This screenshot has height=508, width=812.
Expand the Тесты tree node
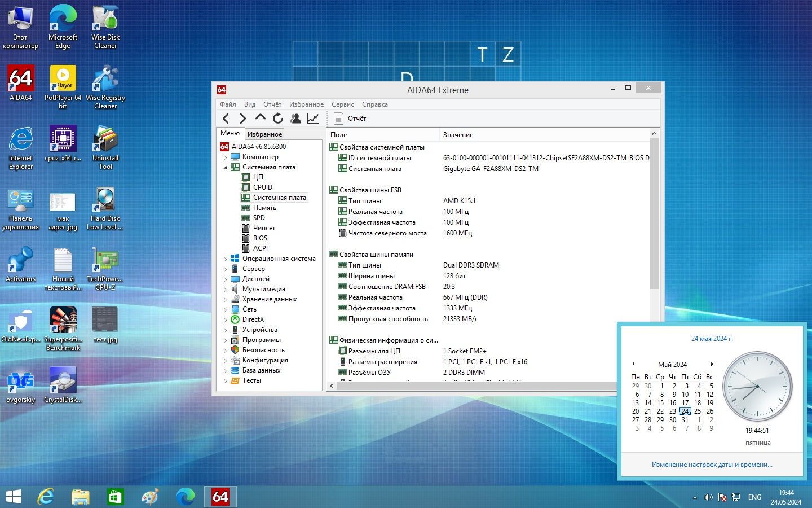click(x=225, y=380)
